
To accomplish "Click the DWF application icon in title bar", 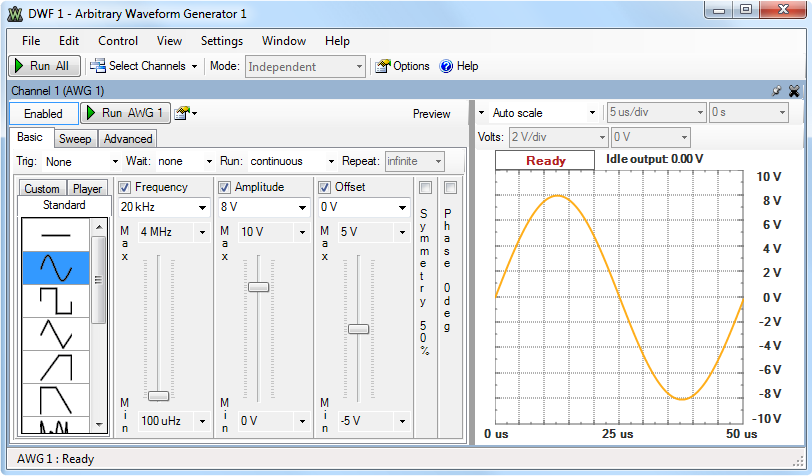I will click(15, 14).
